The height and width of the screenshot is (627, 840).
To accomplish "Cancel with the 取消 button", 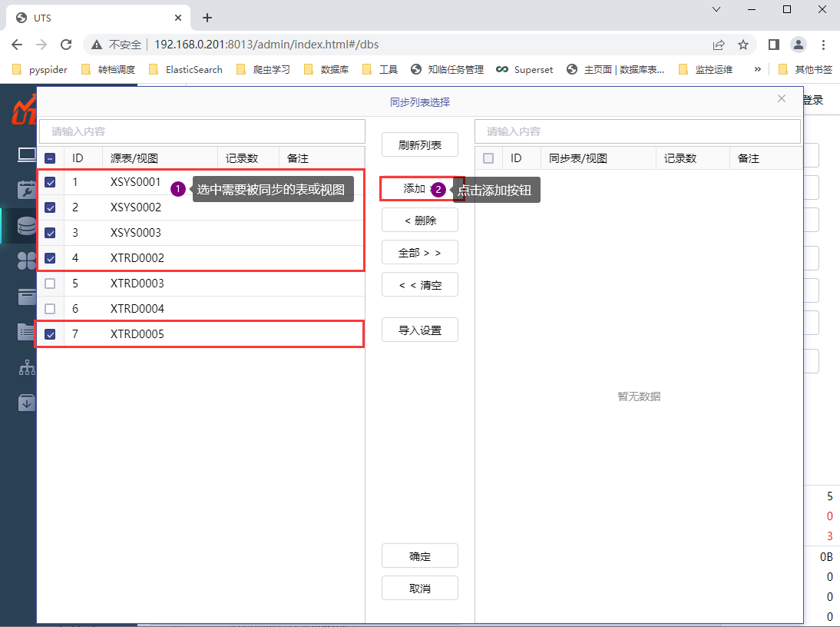I will [x=419, y=589].
